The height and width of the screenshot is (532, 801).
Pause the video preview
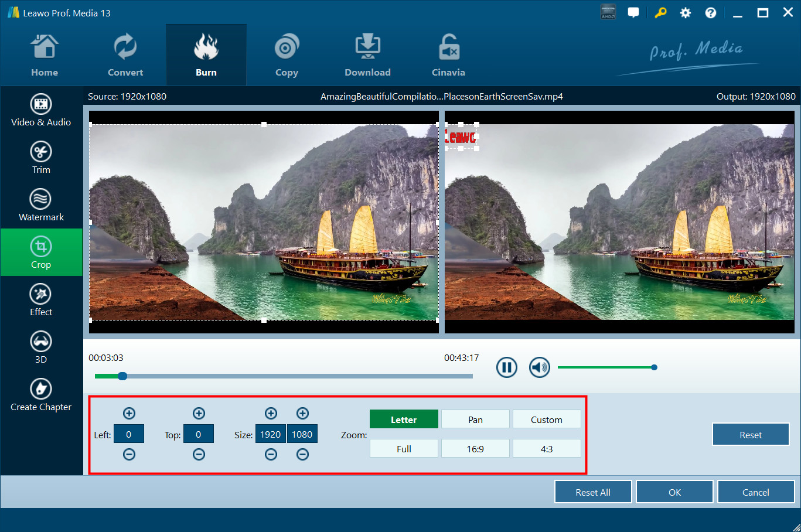click(506, 367)
